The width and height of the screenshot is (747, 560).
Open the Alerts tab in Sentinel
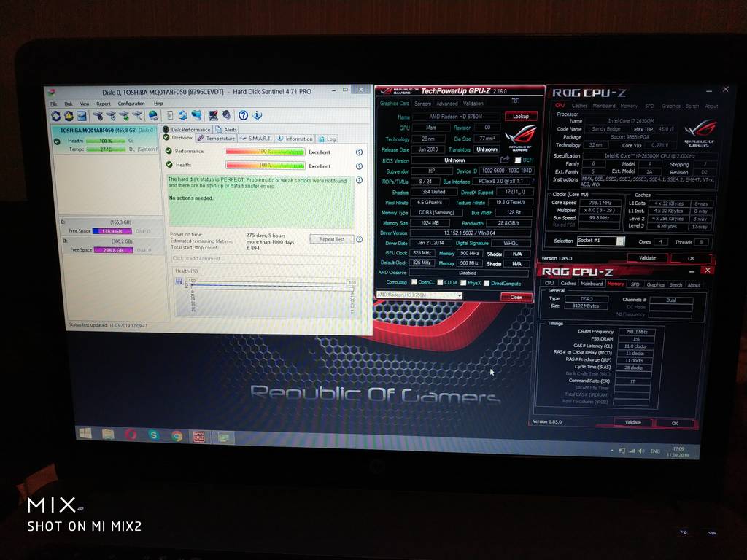[x=227, y=130]
